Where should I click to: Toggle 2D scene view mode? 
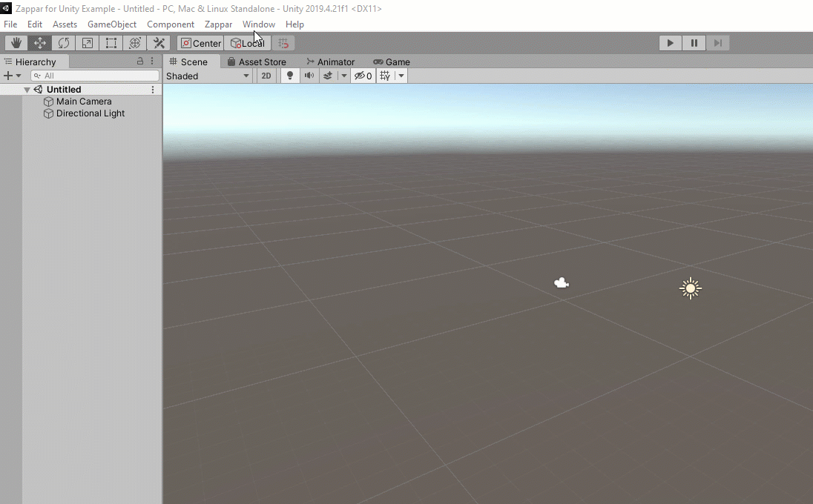coord(266,76)
